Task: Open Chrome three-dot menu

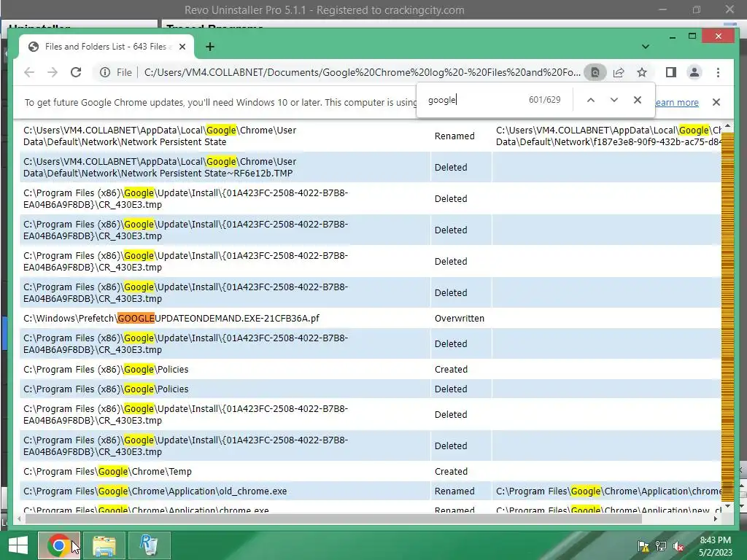Action: coord(718,72)
